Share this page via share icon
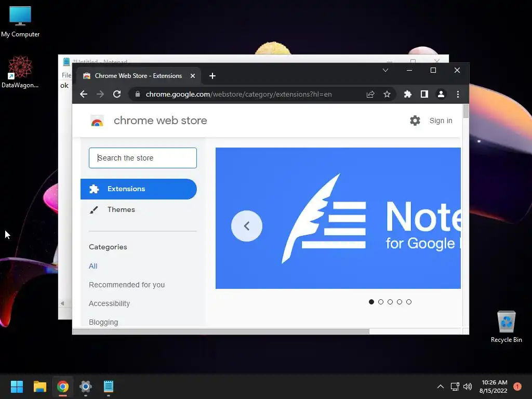The image size is (532, 399). 370,95
